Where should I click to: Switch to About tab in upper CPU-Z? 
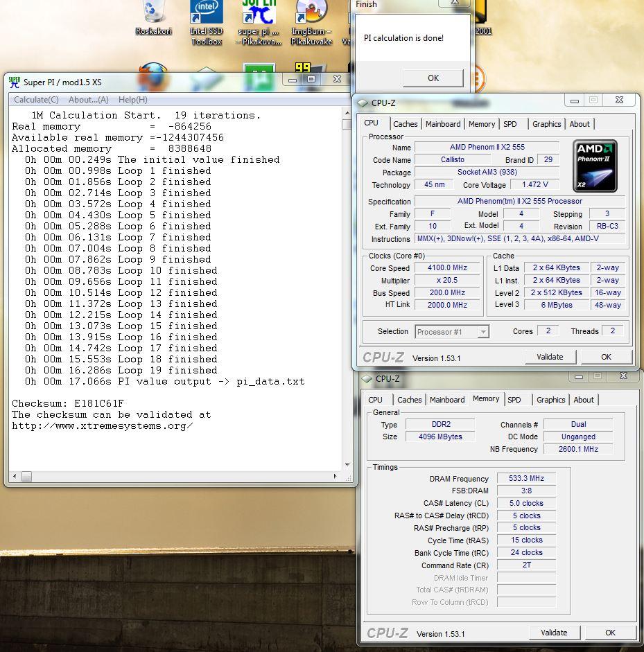pos(580,124)
